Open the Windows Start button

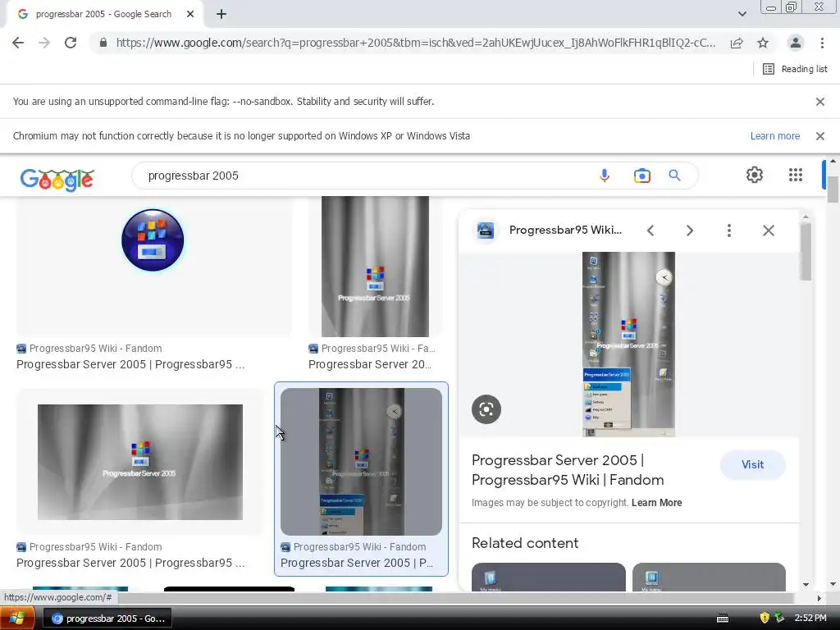pos(17,619)
